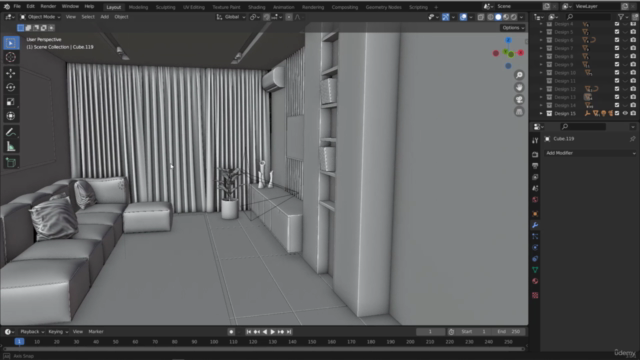
Task: Open the viewport Options dropdown
Action: point(513,28)
